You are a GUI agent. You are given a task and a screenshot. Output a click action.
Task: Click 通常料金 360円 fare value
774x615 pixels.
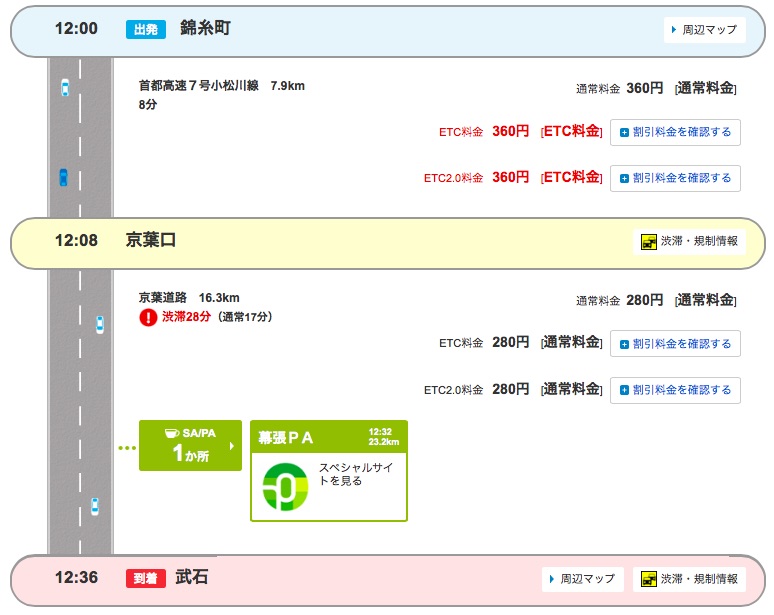click(x=645, y=88)
